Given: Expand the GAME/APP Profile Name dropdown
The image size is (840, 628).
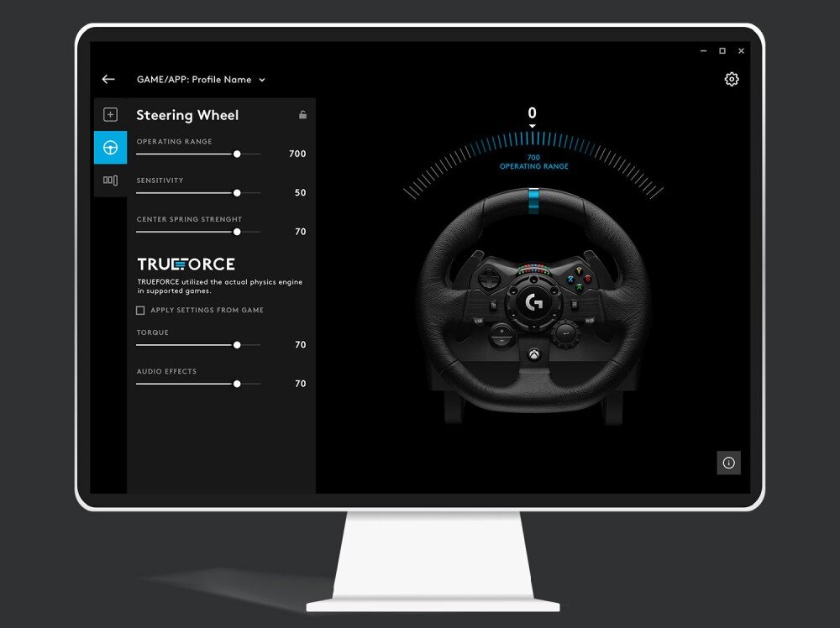Looking at the screenshot, I should (x=201, y=80).
